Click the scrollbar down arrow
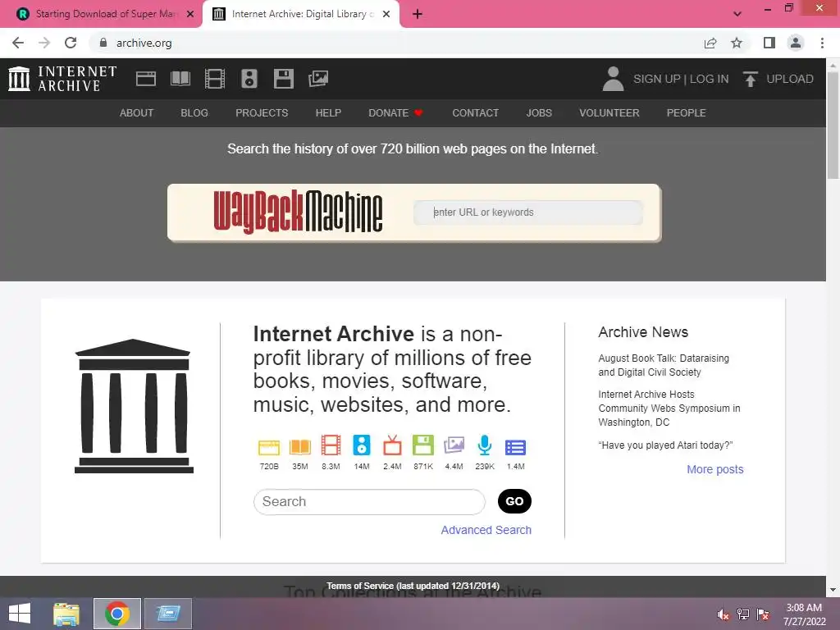 click(833, 590)
